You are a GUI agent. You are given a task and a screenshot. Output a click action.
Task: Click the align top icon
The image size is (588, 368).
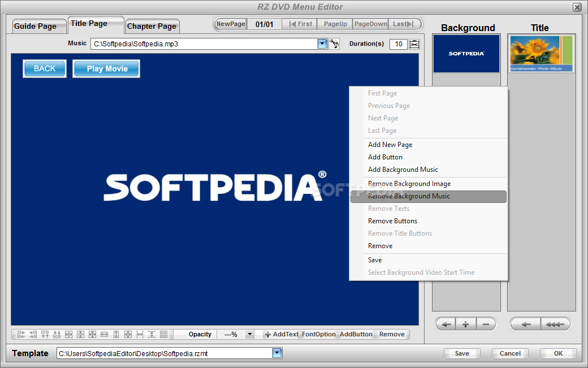point(45,334)
